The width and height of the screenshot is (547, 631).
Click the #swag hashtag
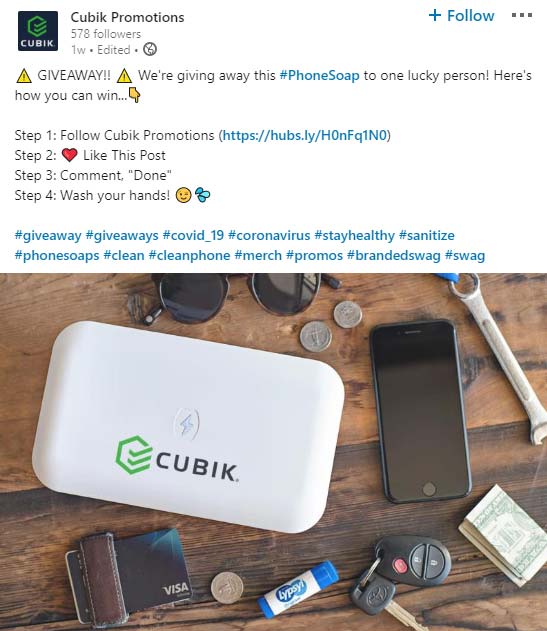pos(465,256)
